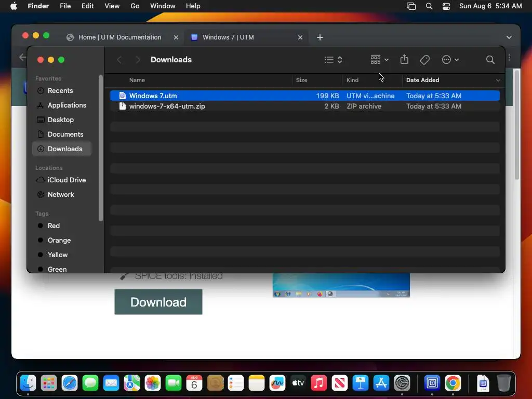Launch Launchpad from the Dock
Screen dimensions: 532x399
point(49,383)
